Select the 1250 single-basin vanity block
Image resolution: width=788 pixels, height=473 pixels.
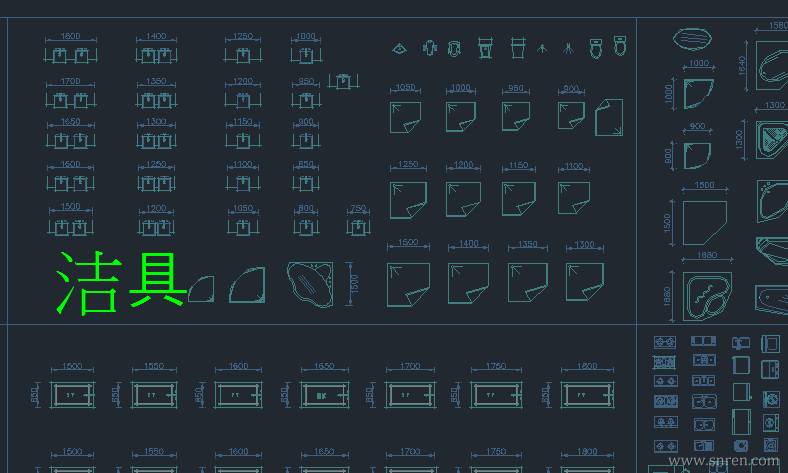(243, 55)
